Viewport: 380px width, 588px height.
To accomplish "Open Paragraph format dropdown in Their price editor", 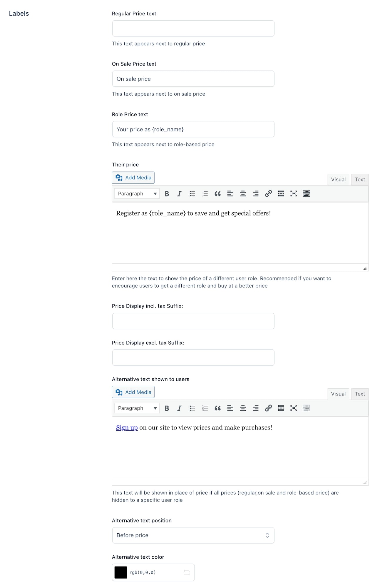I will 137,194.
